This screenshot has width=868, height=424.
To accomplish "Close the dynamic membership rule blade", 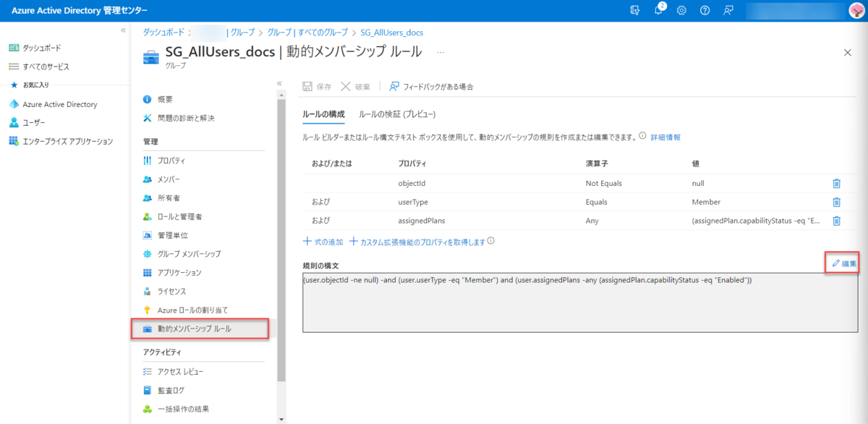I will coord(848,53).
